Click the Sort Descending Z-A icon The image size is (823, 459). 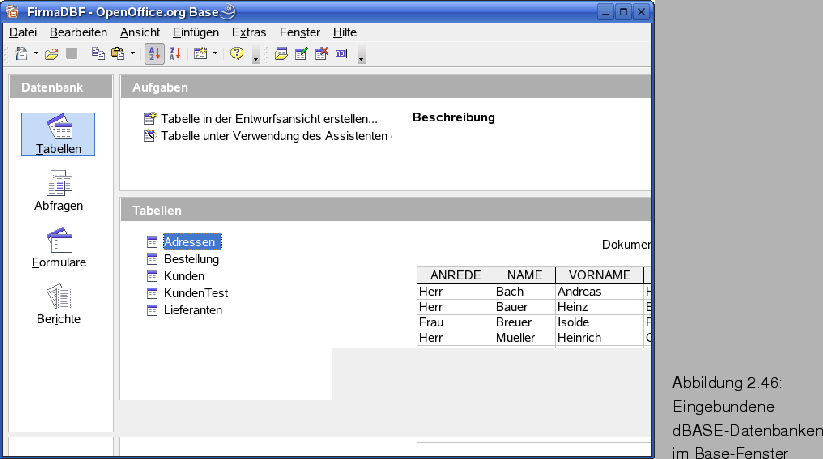click(x=175, y=54)
